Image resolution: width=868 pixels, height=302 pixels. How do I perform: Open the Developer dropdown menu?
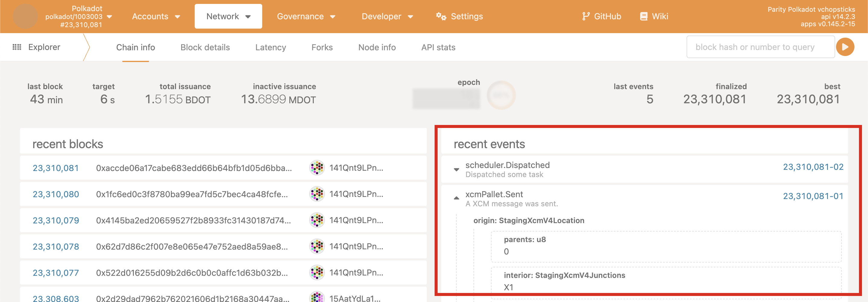click(387, 16)
